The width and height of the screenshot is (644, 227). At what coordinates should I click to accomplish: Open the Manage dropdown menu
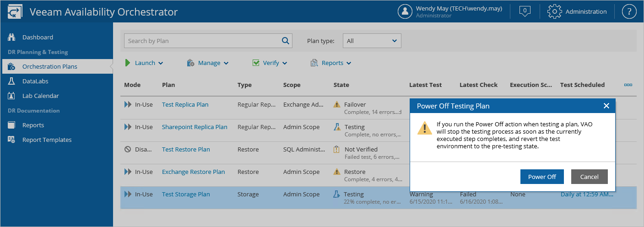(208, 63)
